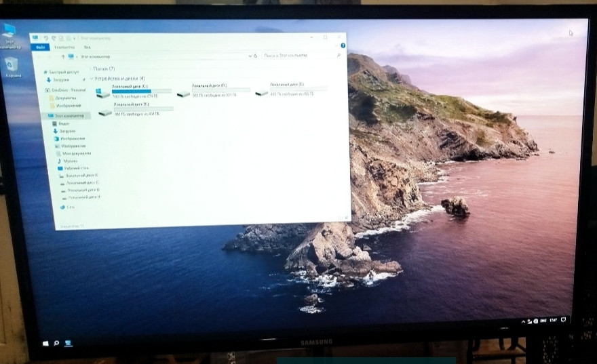The height and width of the screenshot is (364, 597).
Task: Open the Local Disk (F:) drive icon
Action: pos(105,112)
